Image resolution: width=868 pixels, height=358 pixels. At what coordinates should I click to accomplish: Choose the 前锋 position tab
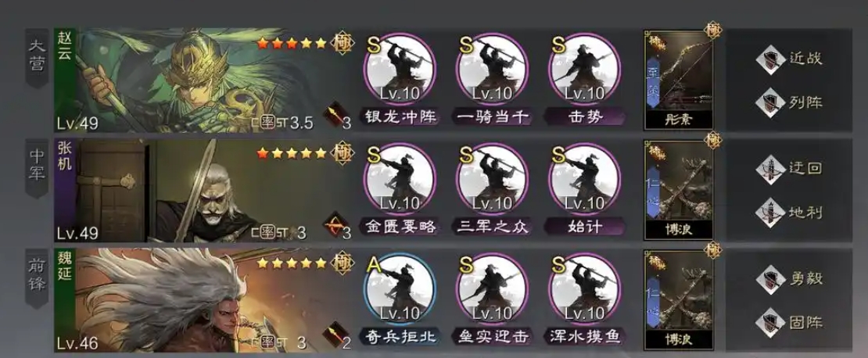pos(37,278)
